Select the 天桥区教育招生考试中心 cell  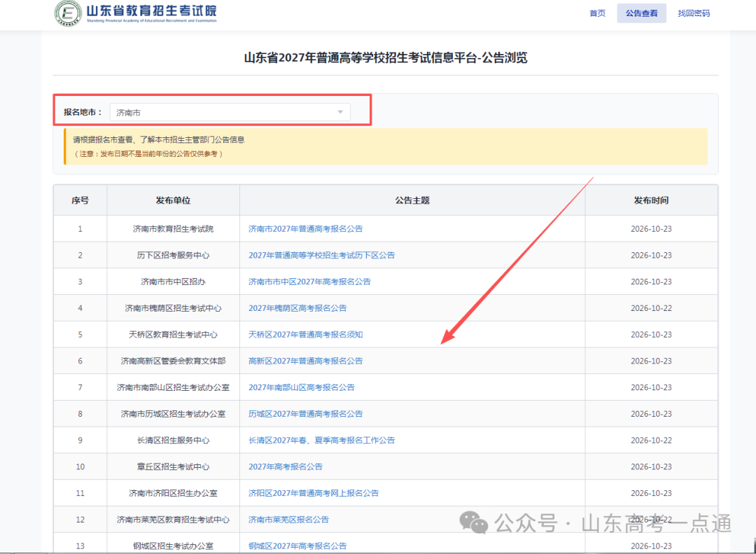(x=173, y=334)
